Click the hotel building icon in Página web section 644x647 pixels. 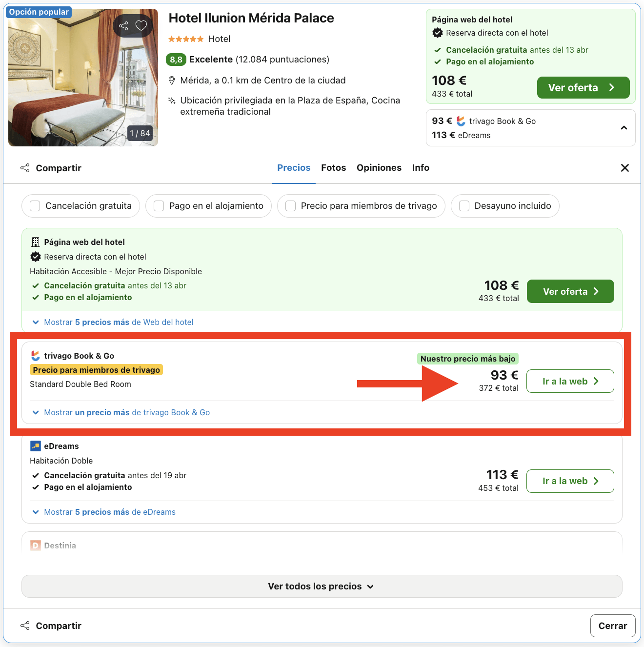click(35, 242)
